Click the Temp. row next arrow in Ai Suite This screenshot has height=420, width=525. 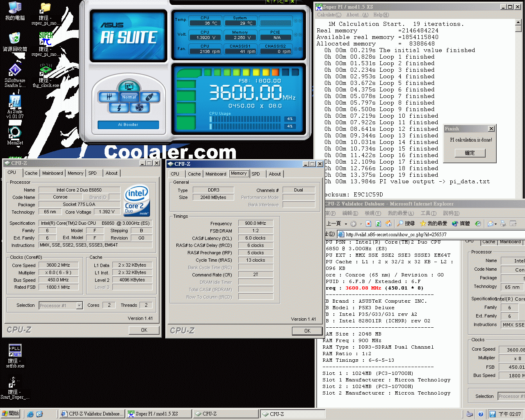pos(300,21)
